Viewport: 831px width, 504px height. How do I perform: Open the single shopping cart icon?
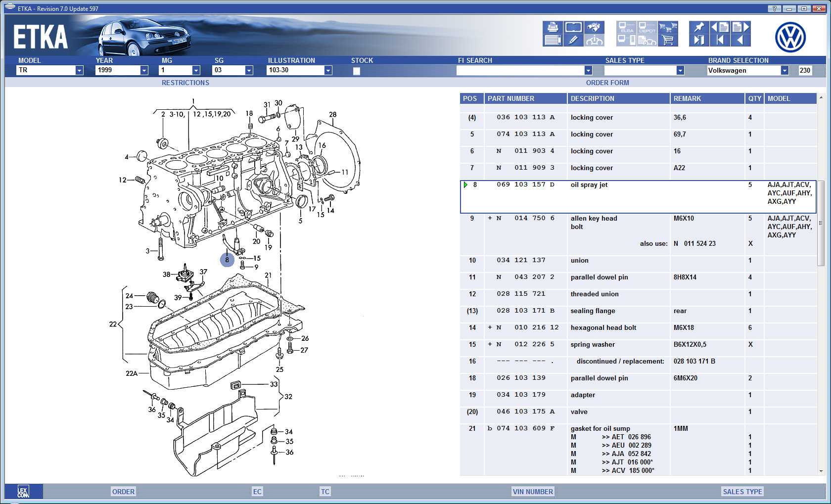coord(668,41)
